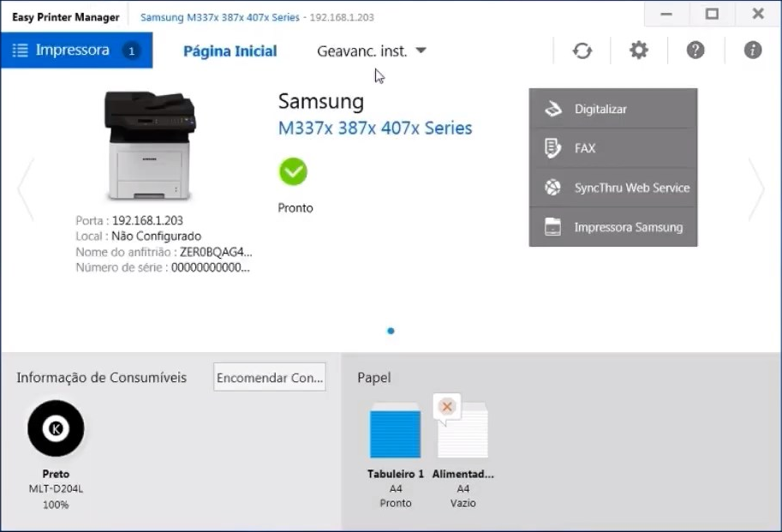Click the green Pronto status checkmark
782x532 pixels.
click(293, 171)
